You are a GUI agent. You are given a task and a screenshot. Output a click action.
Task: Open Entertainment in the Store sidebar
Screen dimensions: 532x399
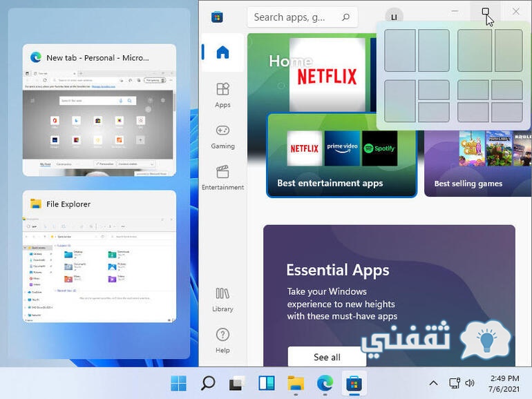click(222, 178)
